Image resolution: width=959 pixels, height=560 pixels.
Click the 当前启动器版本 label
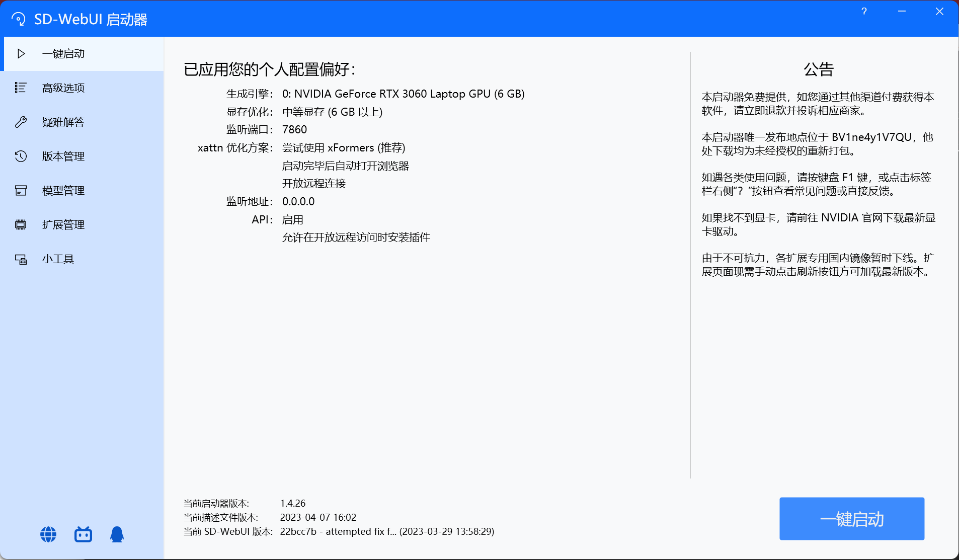[x=216, y=503]
